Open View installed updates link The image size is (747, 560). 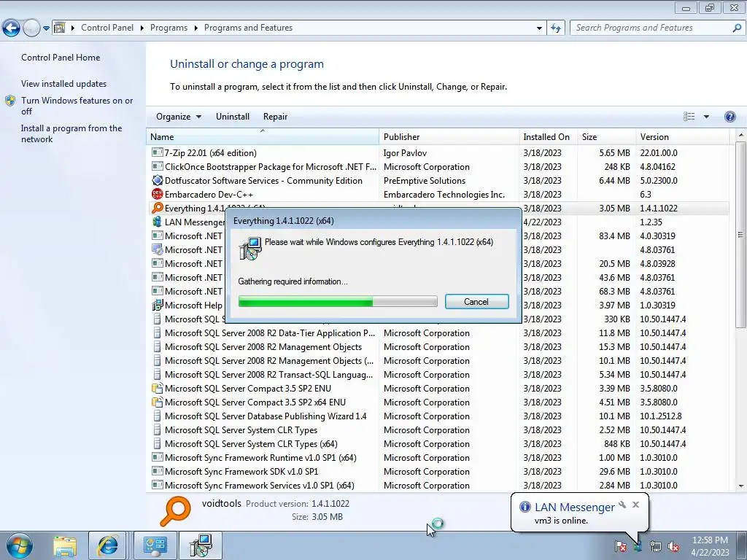tap(64, 84)
